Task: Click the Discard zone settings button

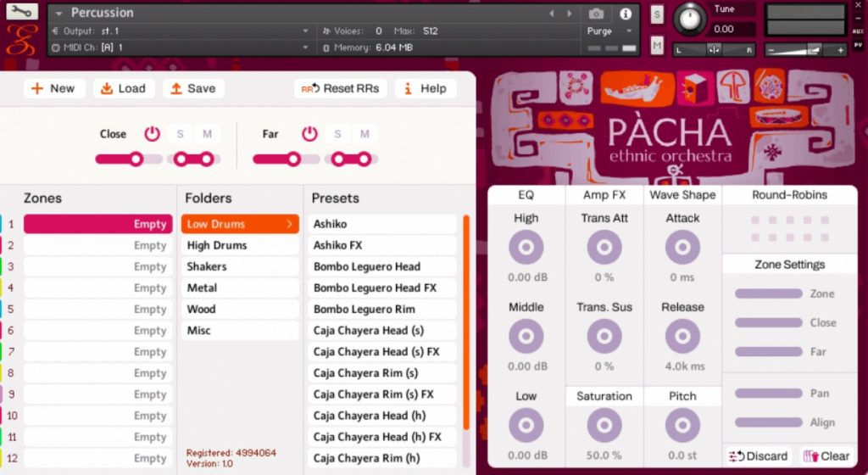Action: [x=759, y=455]
